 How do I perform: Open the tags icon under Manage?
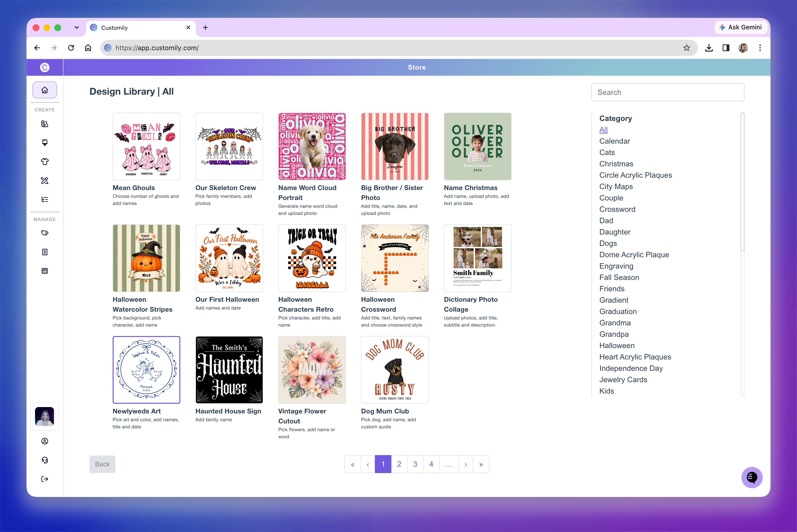[x=44, y=233]
